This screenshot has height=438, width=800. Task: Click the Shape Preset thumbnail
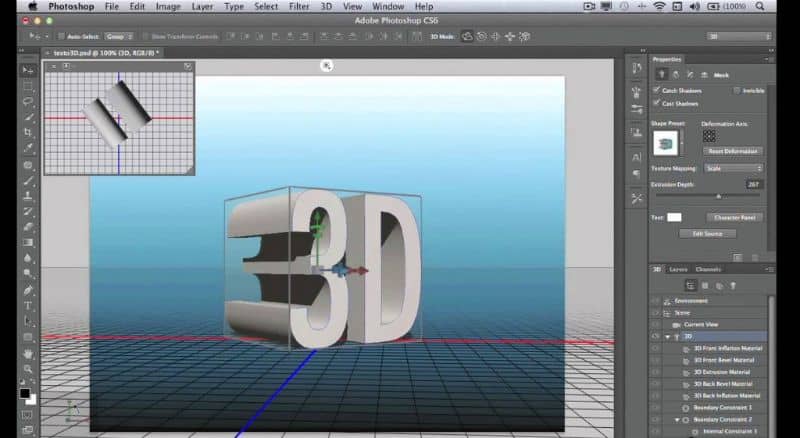pyautogui.click(x=665, y=142)
